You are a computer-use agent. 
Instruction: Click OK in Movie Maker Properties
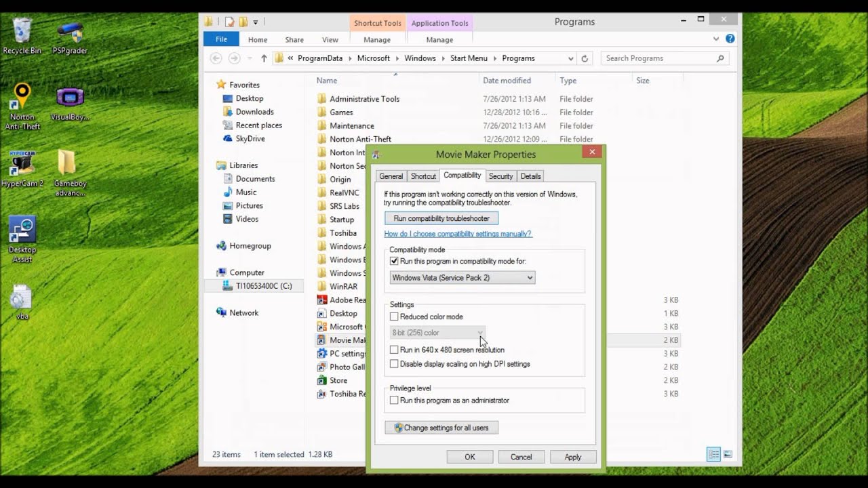[x=470, y=457]
